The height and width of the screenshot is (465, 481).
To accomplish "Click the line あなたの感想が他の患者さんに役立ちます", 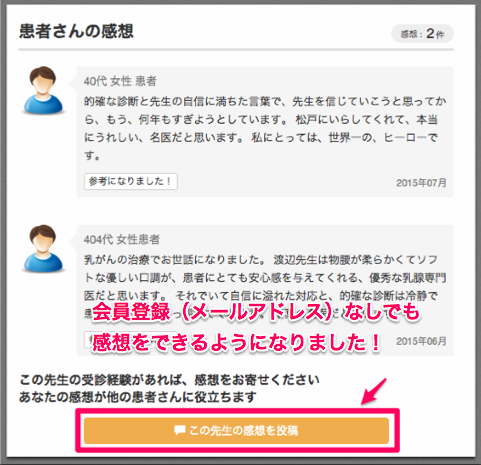I will click(137, 397).
